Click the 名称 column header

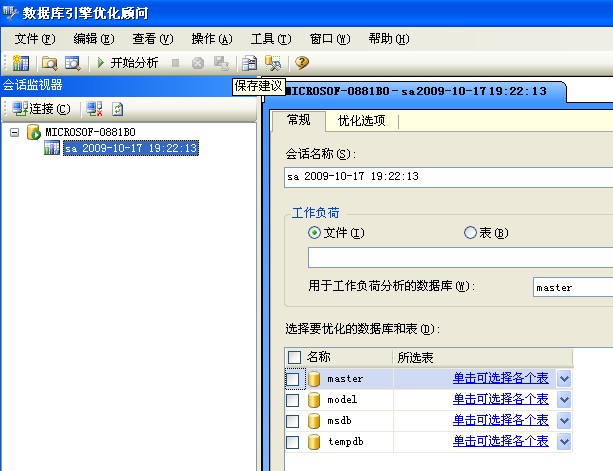tap(319, 357)
